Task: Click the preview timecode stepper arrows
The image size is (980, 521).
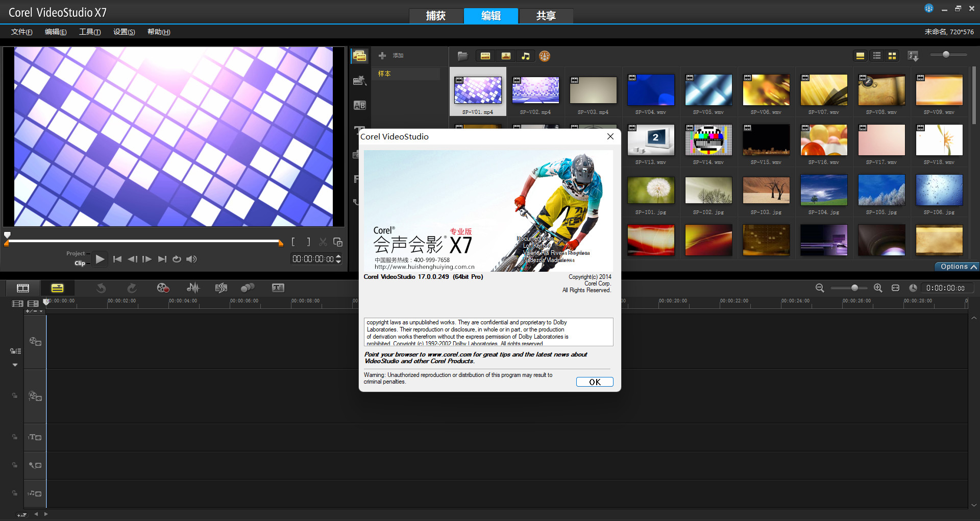Action: tap(338, 259)
